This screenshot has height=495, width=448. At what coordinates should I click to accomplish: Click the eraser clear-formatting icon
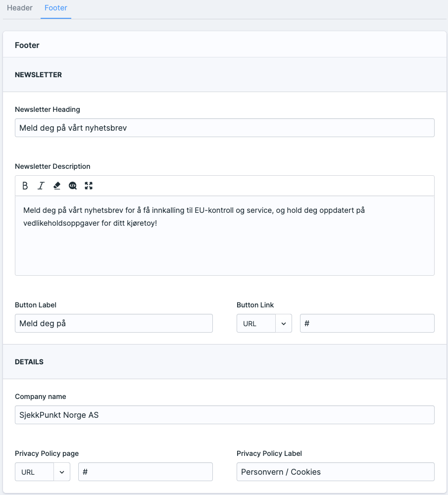click(57, 186)
